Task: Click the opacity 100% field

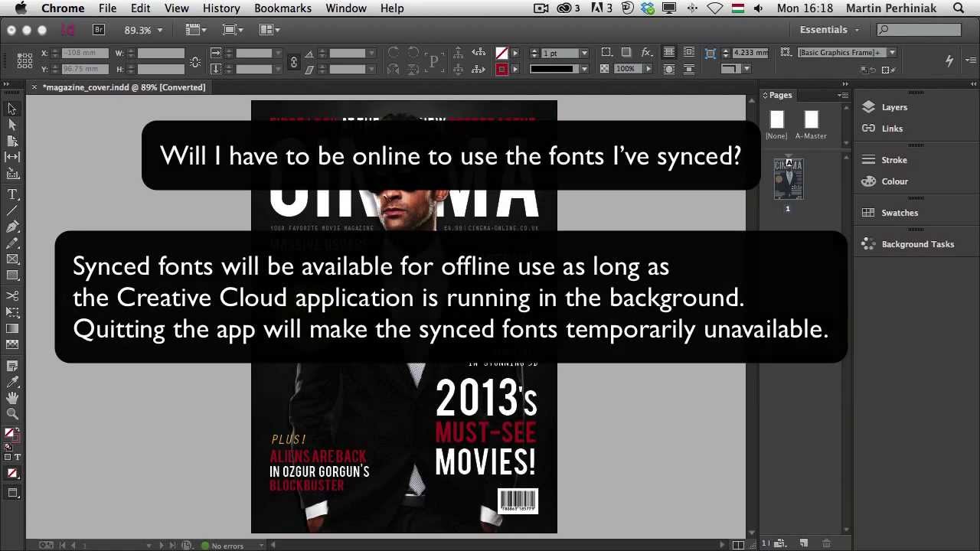Action: (627, 69)
